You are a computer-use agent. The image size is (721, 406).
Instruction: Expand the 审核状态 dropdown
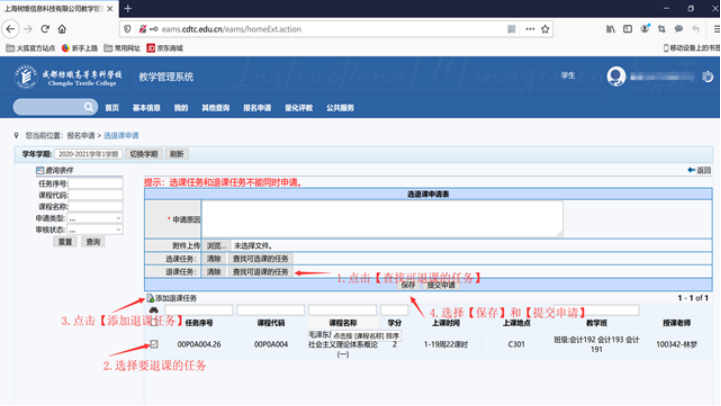point(94,228)
